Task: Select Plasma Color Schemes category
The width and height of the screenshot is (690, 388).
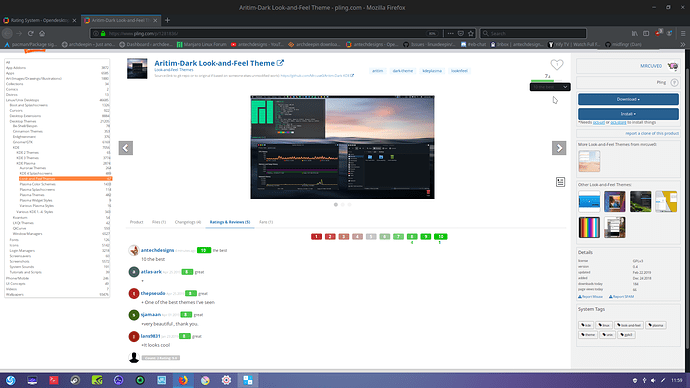Action: click(x=37, y=184)
